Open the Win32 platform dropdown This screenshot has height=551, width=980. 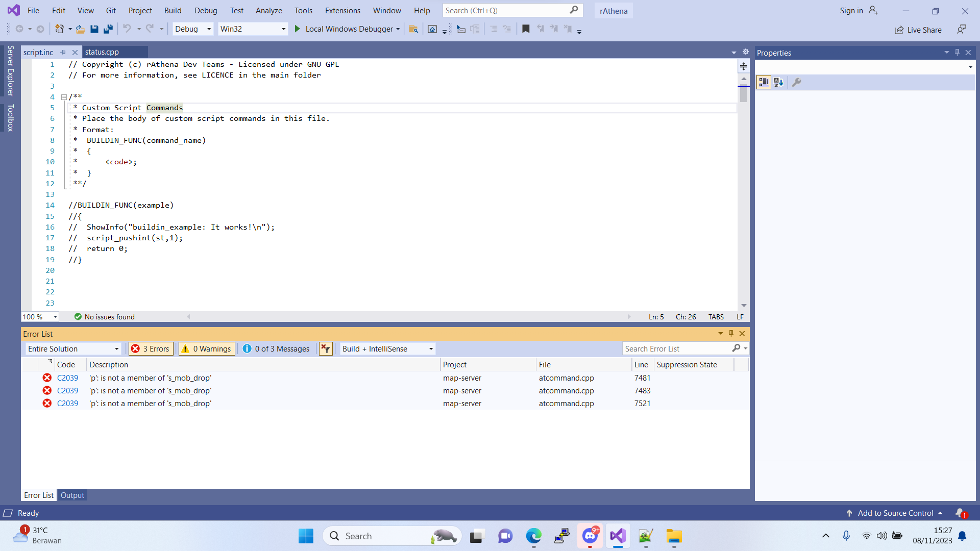tap(253, 29)
